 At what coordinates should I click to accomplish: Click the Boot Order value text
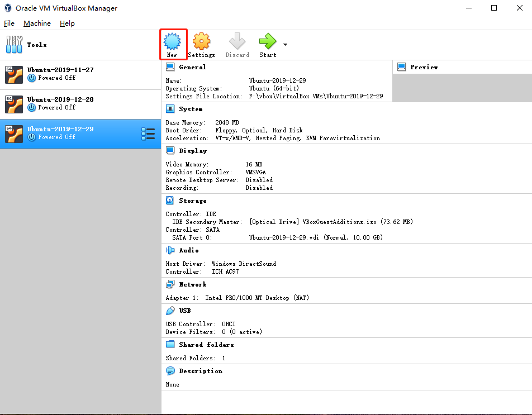[x=259, y=130]
